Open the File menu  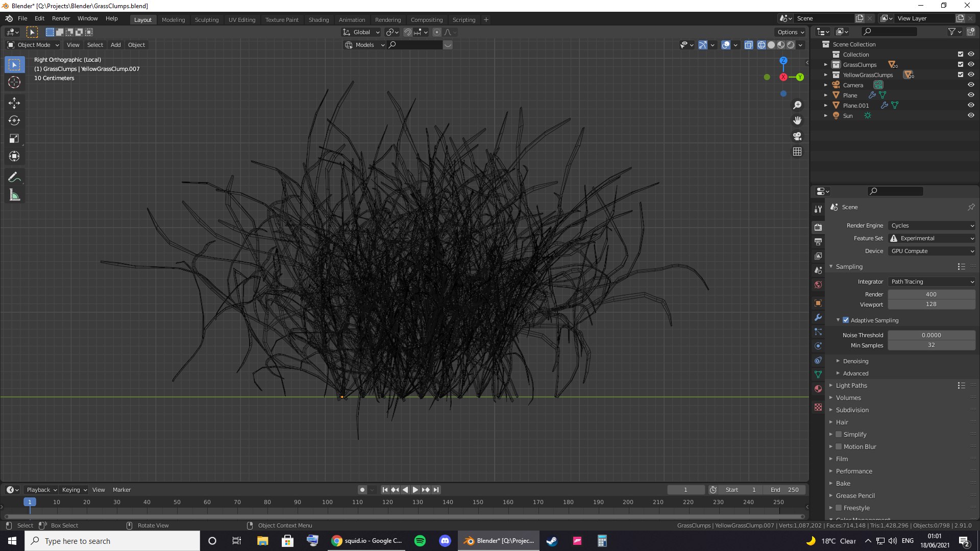(22, 18)
